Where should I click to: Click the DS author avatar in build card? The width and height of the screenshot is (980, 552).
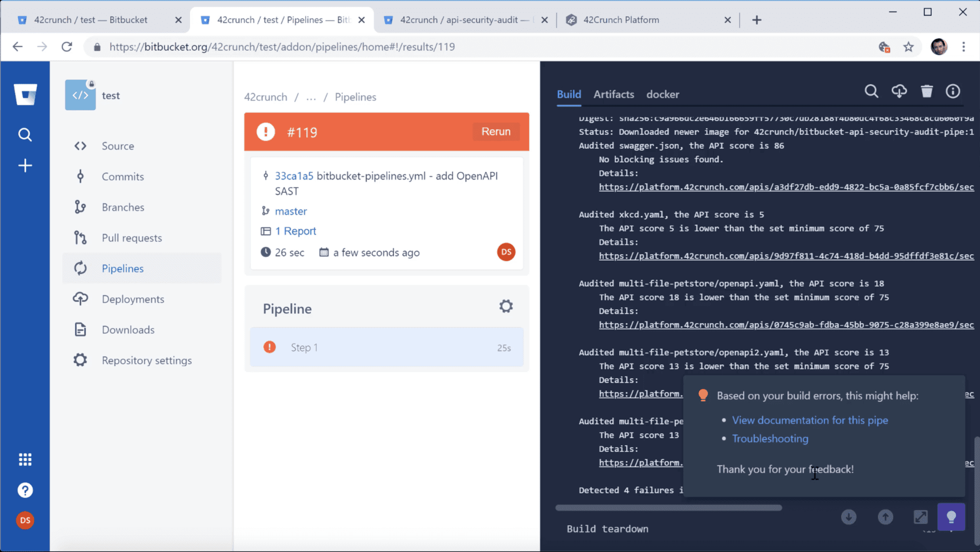[x=506, y=252]
